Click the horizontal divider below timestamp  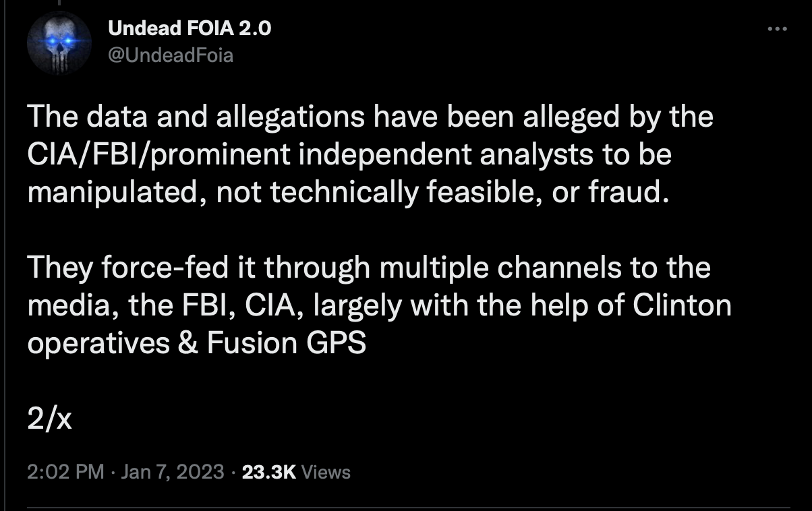[409, 506]
